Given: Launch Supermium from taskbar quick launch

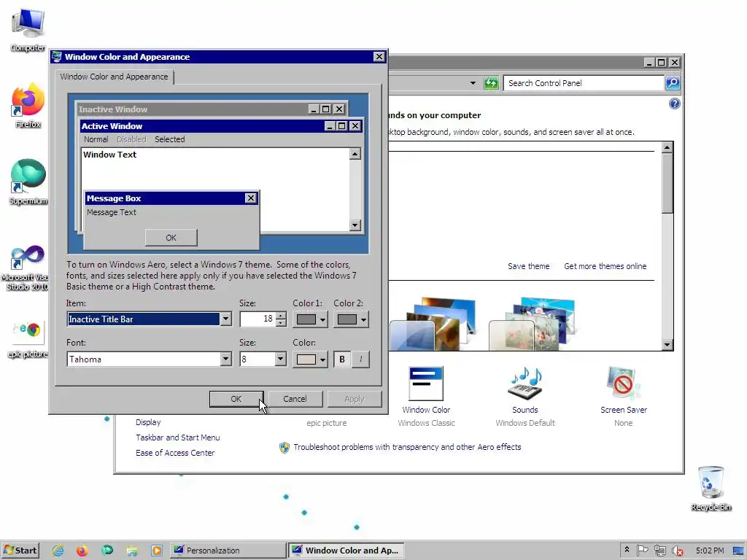Looking at the screenshot, I should click(107, 551).
